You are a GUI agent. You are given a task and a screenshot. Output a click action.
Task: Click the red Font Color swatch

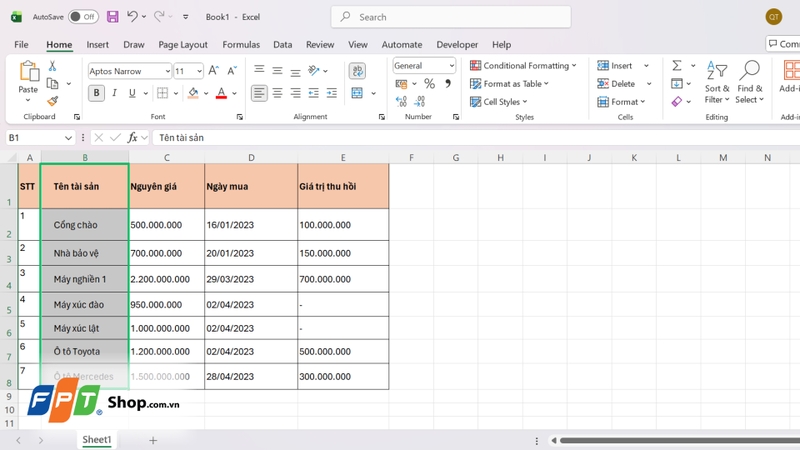coord(221,93)
